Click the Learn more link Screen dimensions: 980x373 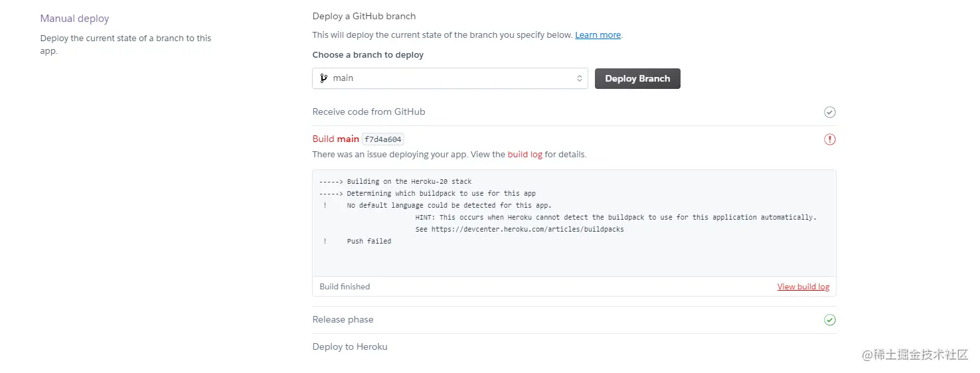598,35
